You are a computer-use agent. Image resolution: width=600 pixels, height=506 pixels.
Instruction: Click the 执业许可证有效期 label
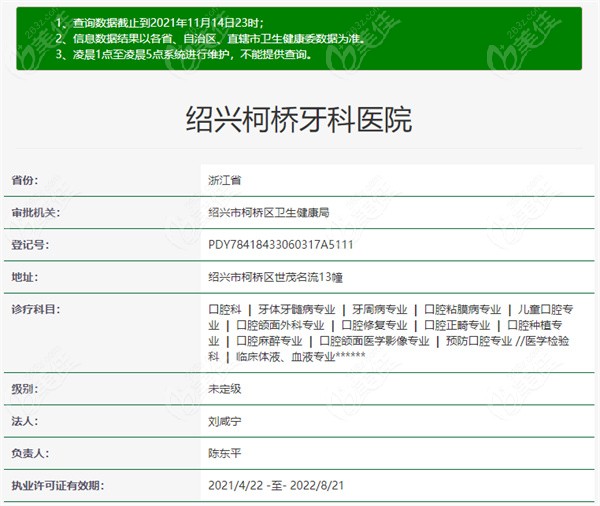point(58,486)
